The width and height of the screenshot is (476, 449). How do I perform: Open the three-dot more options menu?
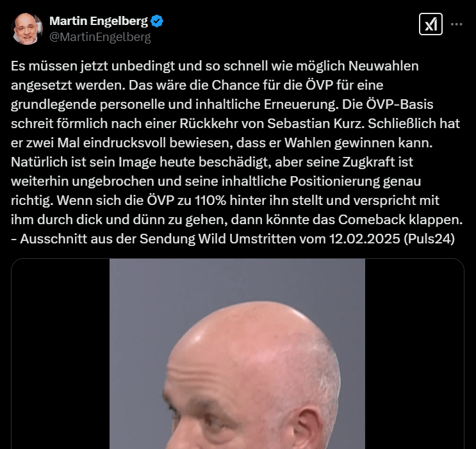(x=456, y=24)
